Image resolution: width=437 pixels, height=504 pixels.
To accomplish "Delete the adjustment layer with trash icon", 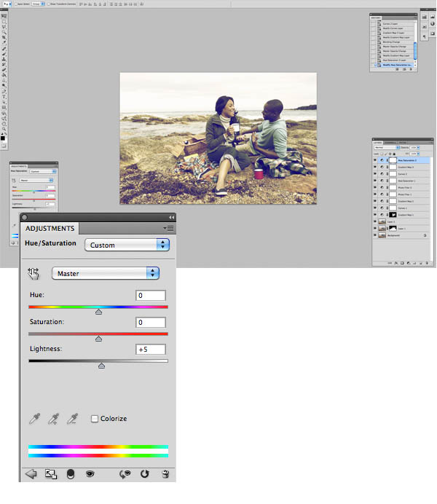I will click(x=165, y=474).
